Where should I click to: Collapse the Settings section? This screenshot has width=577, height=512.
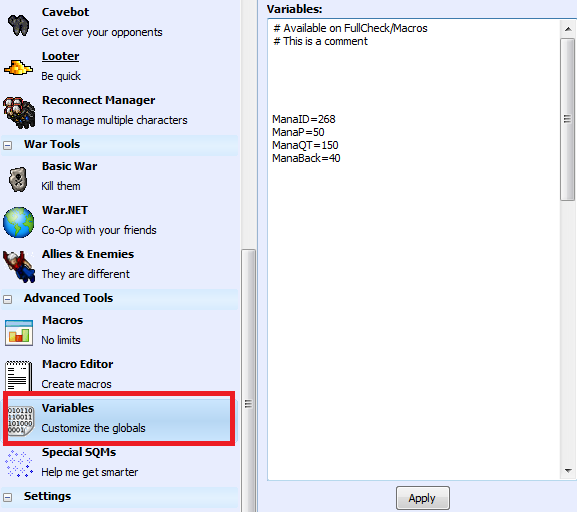pyautogui.click(x=7, y=498)
